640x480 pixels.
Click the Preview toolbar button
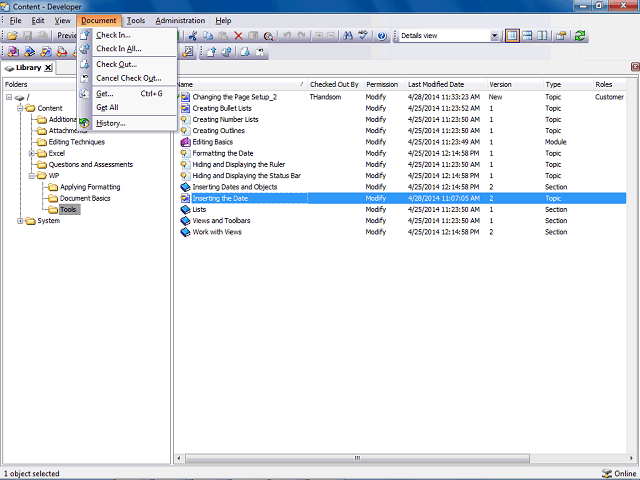click(x=67, y=36)
